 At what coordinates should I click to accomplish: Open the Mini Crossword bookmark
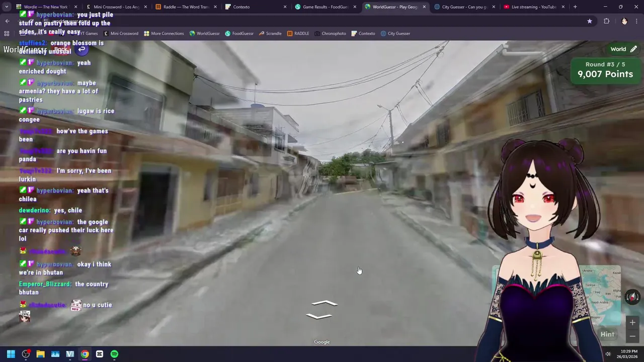[x=121, y=33]
